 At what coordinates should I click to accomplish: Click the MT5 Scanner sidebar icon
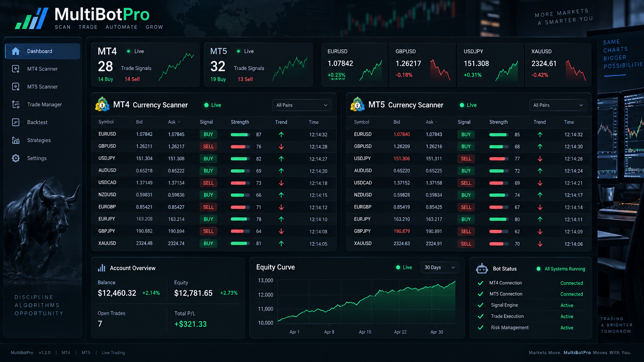(16, 87)
